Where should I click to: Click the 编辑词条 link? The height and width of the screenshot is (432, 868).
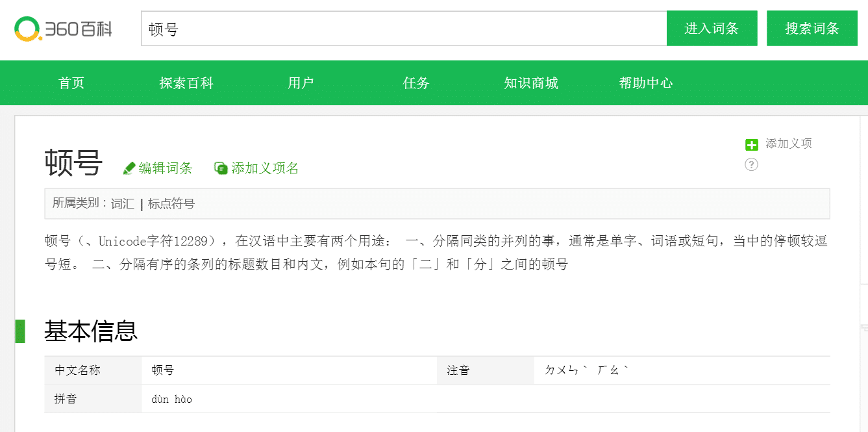(166, 168)
